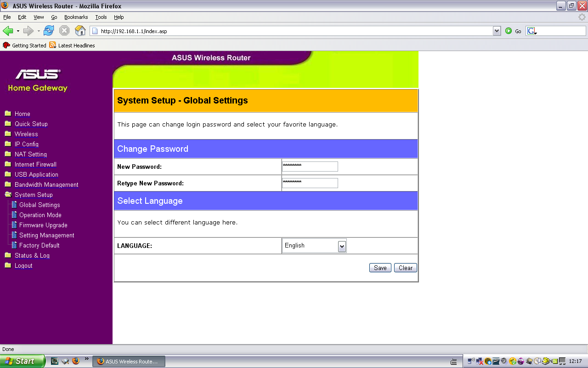Click the disconnected network tray icon with red X
This screenshot has height=368, width=588.
(x=479, y=361)
